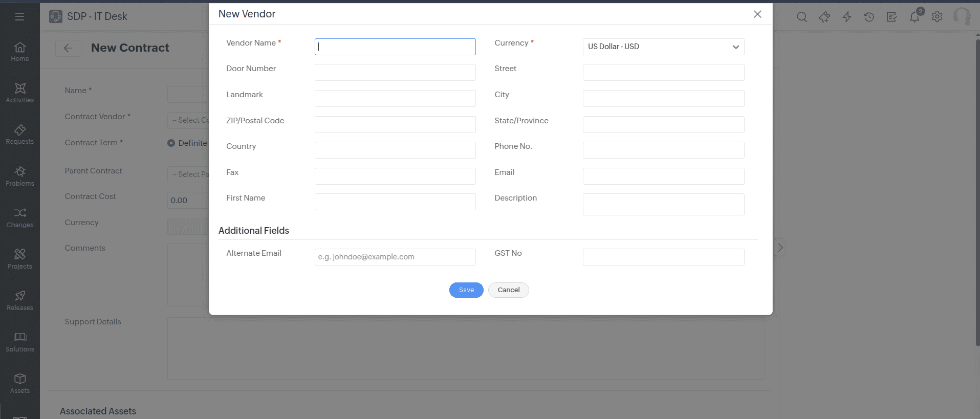Viewport: 980px width, 419px height.
Task: Focus the Vendor Name field
Action: point(395,47)
